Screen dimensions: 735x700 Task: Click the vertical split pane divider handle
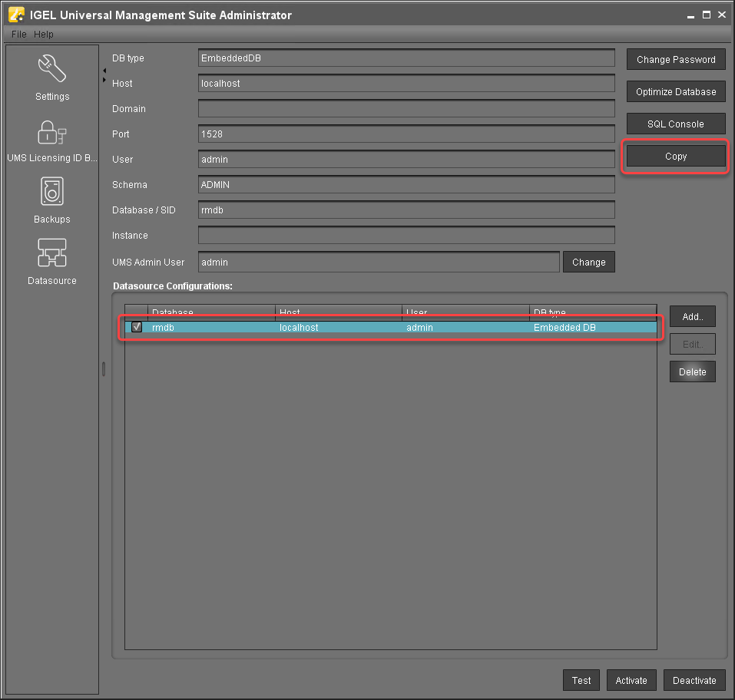point(103,369)
